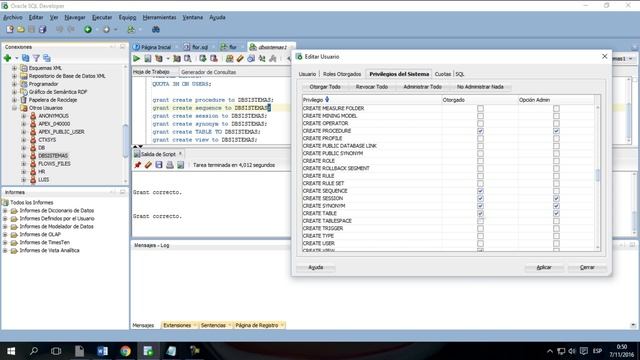Expand the HR user node
This screenshot has height=360, width=640.
24,172
